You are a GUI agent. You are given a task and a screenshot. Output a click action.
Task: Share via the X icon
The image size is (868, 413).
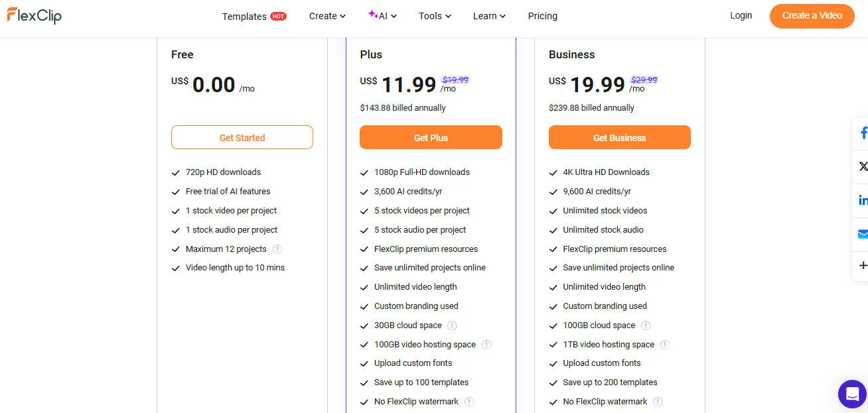pyautogui.click(x=862, y=166)
